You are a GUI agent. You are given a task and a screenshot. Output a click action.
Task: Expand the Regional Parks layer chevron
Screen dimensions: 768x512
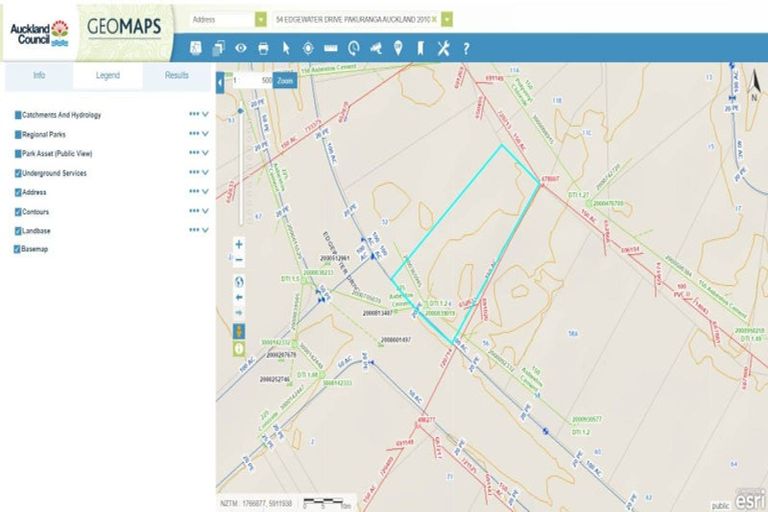205,134
